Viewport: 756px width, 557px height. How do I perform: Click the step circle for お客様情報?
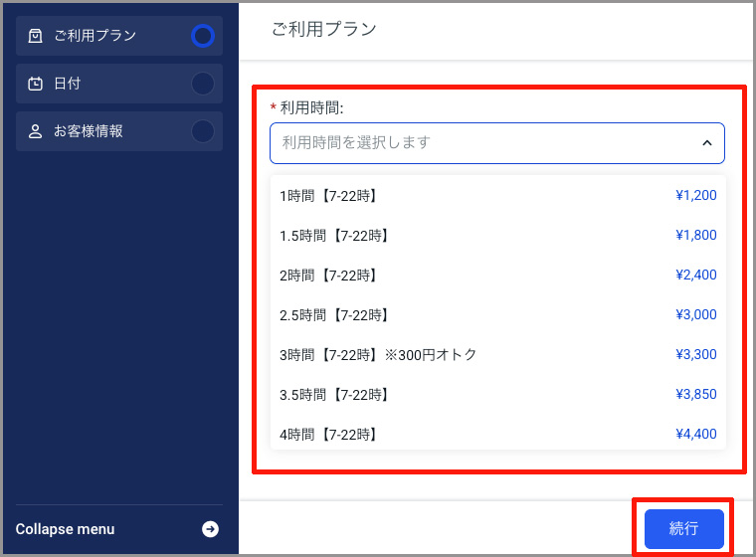pyautogui.click(x=203, y=131)
